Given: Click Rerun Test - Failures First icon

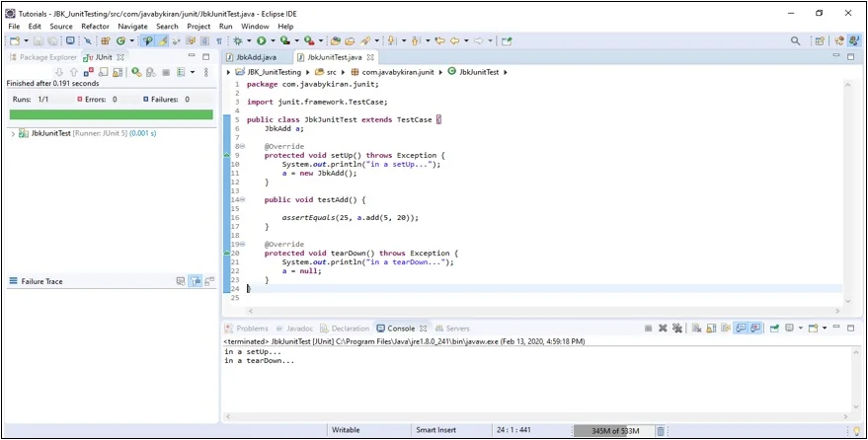Looking at the screenshot, I should click(150, 72).
